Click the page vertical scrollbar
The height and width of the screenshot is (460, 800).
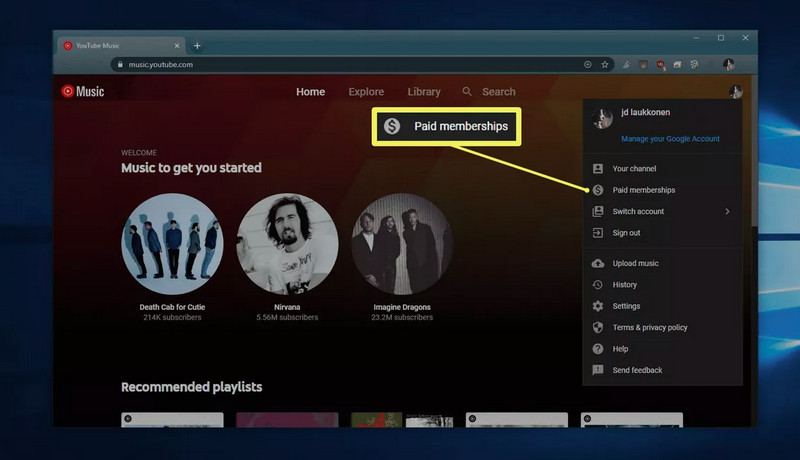tap(754, 153)
